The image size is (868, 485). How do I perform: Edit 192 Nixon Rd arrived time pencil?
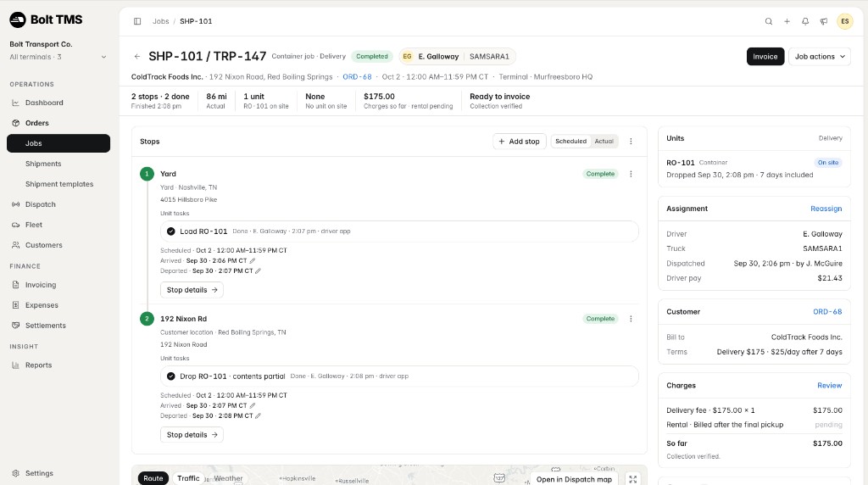(253, 406)
